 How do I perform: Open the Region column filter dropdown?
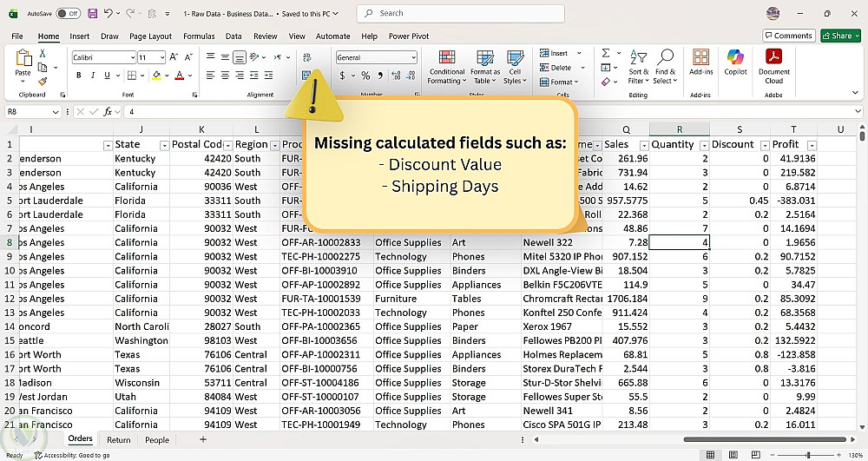274,146
